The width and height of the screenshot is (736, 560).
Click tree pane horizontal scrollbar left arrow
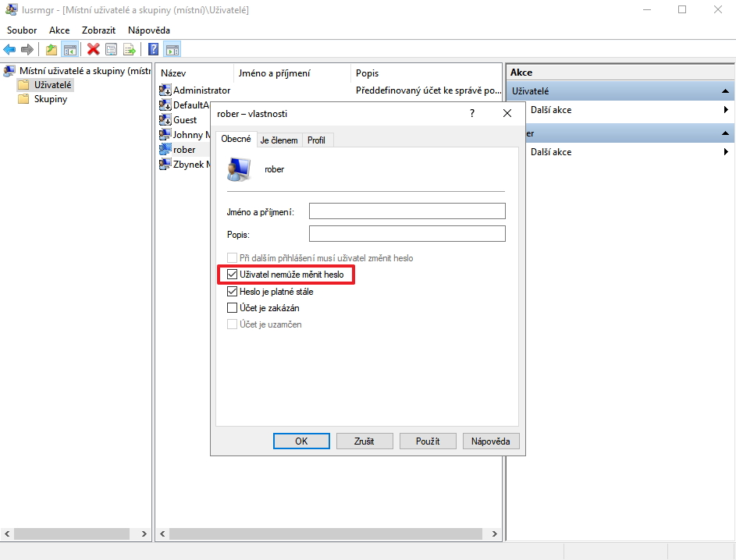tap(7, 533)
